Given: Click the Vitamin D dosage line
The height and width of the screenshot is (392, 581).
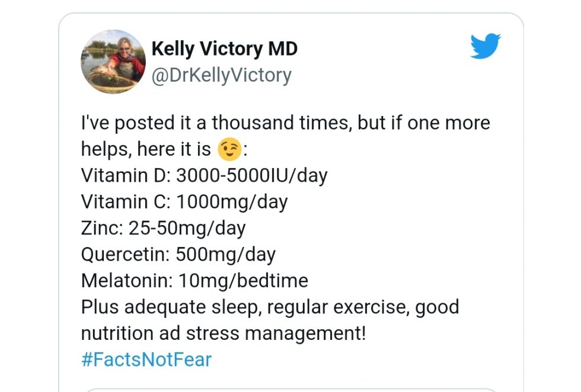Looking at the screenshot, I should (204, 175).
